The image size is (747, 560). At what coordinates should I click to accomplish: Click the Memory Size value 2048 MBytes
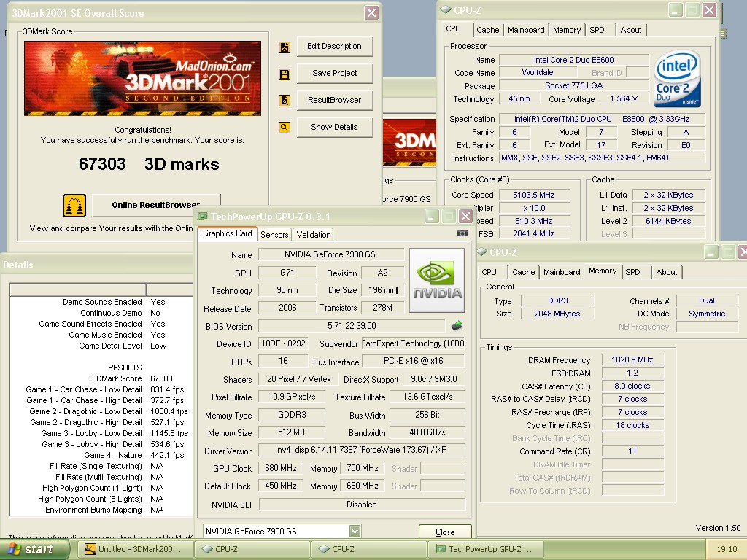[x=557, y=314]
